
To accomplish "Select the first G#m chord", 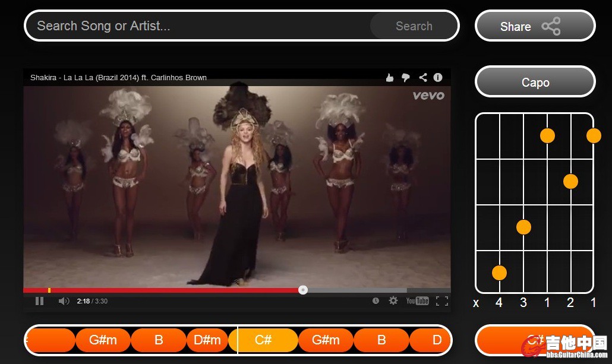I will [x=103, y=340].
